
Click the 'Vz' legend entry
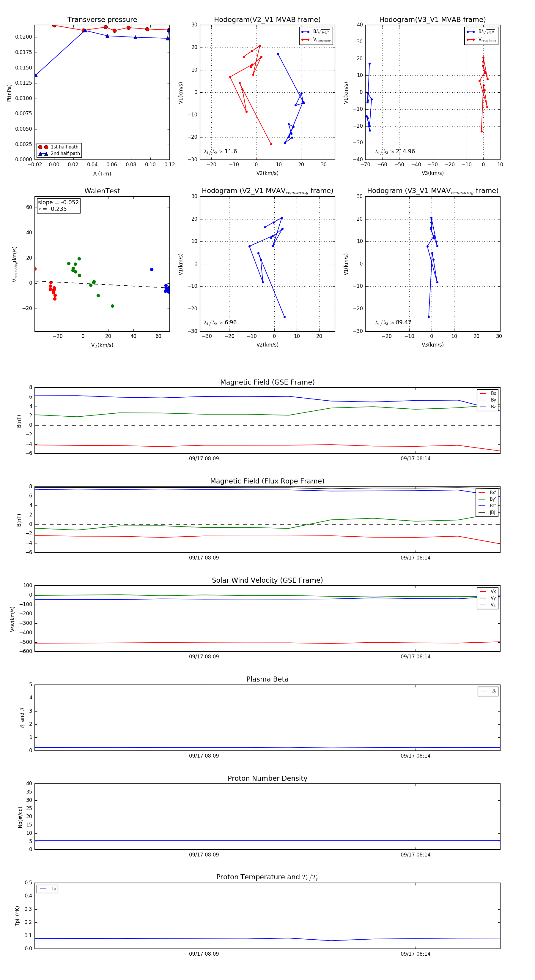click(488, 605)
